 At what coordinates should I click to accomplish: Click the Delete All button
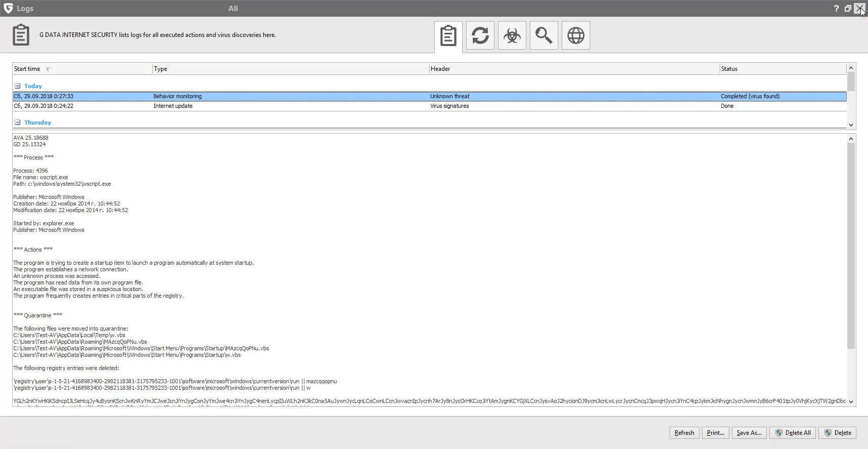[x=793, y=433]
